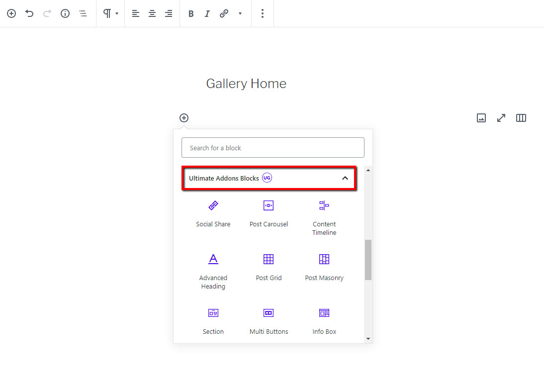Screen dimensions: 544x392
Task: Click the scrollbar down arrow
Action: pos(368,339)
